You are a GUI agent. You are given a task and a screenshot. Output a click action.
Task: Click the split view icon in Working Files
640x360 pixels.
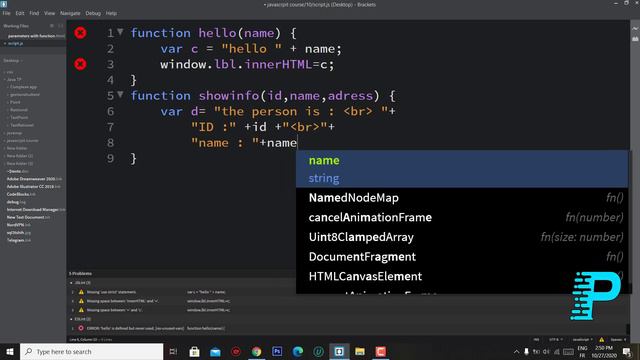point(60,26)
